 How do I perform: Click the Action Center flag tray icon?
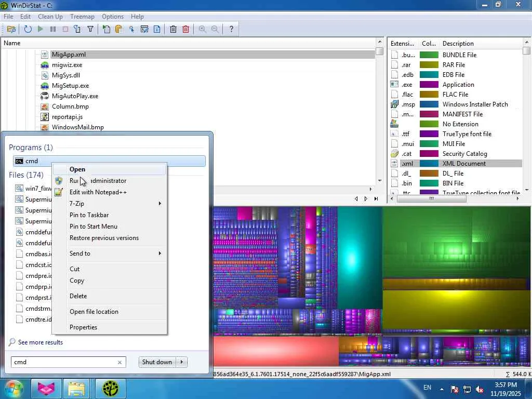point(454,389)
